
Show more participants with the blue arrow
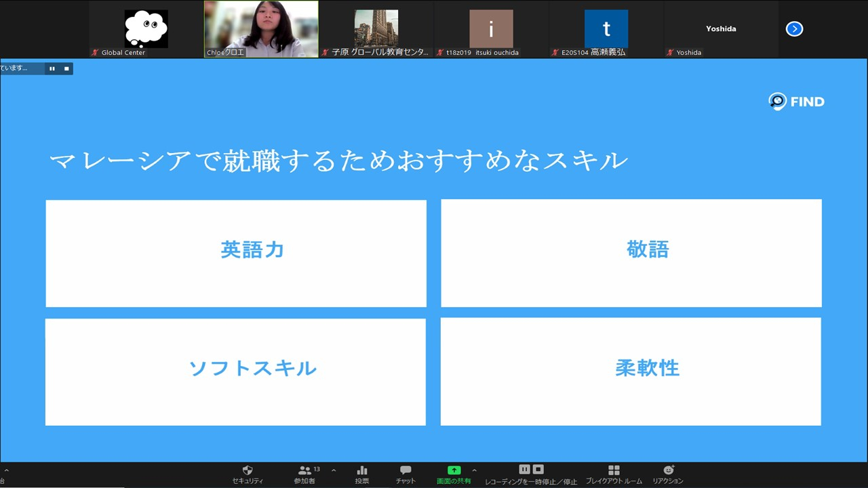(x=794, y=29)
